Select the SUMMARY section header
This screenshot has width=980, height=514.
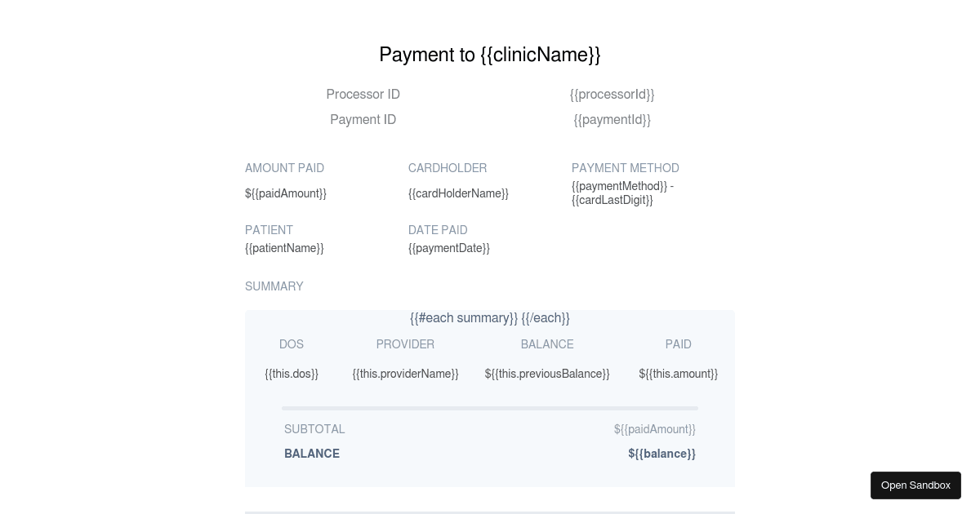click(274, 286)
